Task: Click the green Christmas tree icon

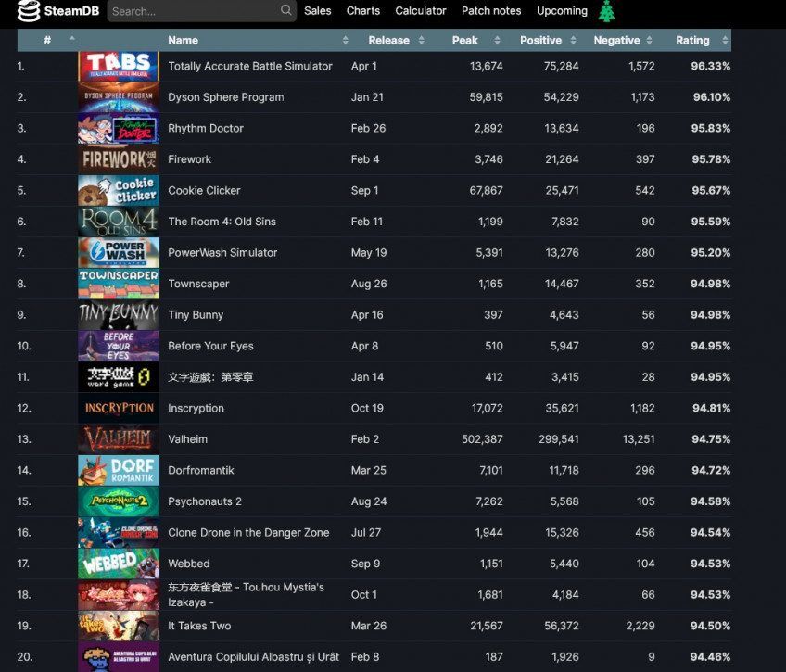Action: [606, 11]
